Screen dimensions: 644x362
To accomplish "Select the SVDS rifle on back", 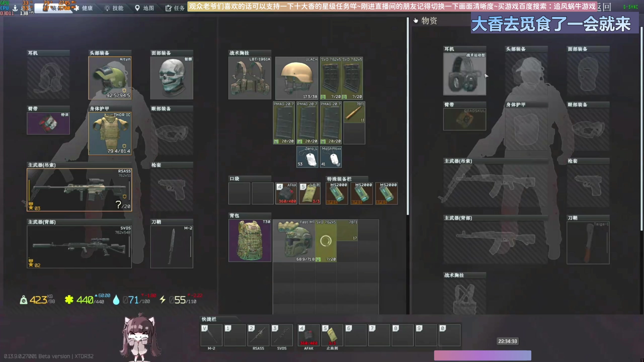I will pyautogui.click(x=79, y=247).
